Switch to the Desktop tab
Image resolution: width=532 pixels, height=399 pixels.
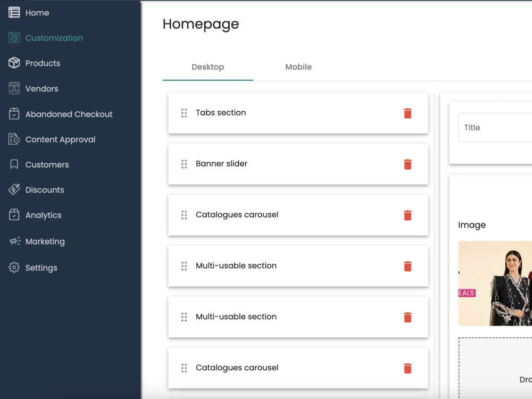click(207, 67)
